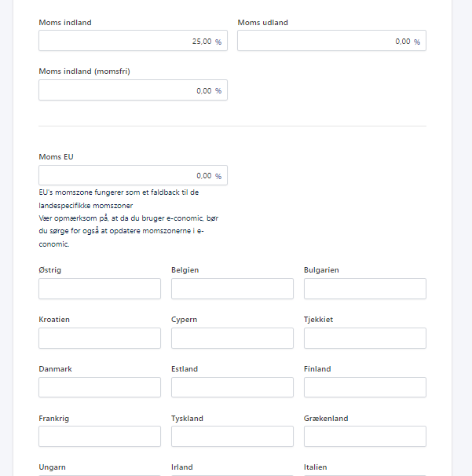Click the Frankrig input field
The height and width of the screenshot is (476, 472).
point(100,437)
